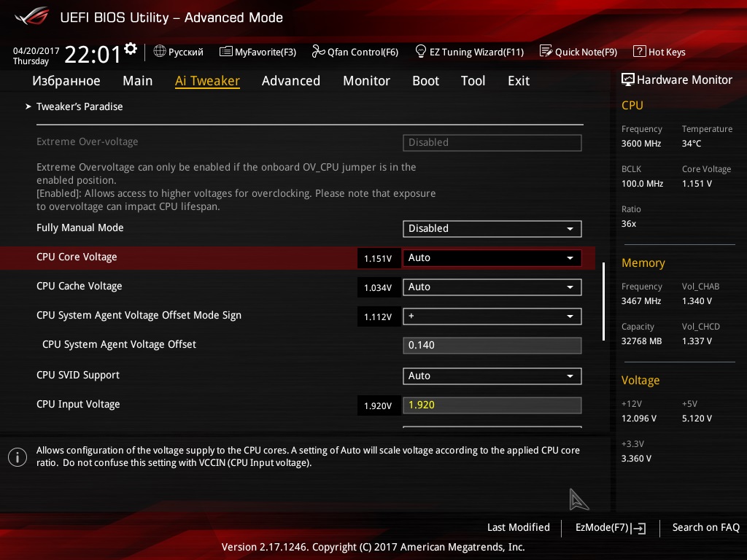Click the EZ Tuning Wizard lightbulb icon
747x560 pixels.
coord(421,51)
